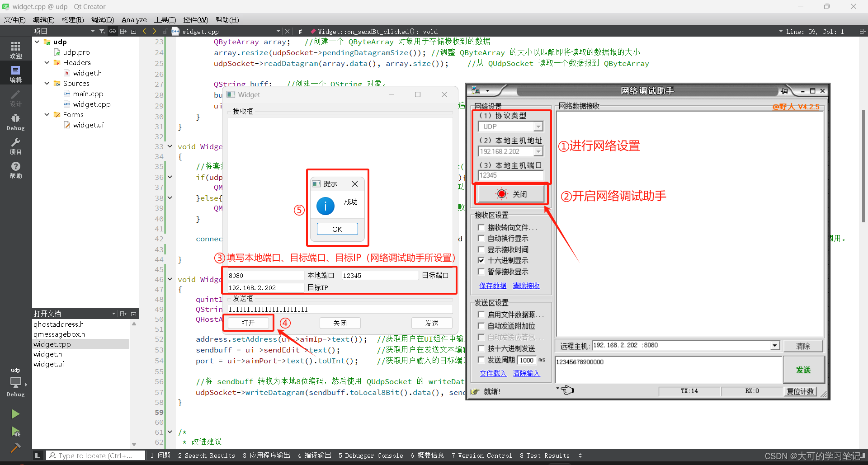Enable the 发送周期 checkbox
868x465 pixels.
pos(481,360)
